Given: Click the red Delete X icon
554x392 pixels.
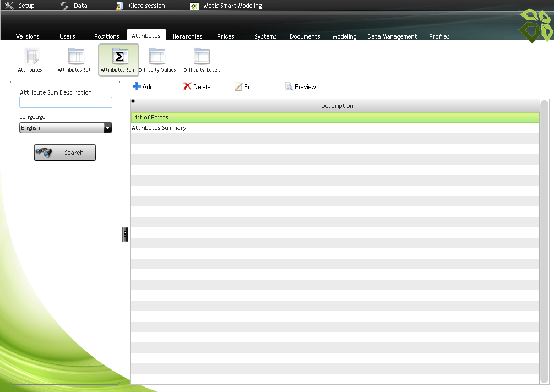Looking at the screenshot, I should [188, 86].
